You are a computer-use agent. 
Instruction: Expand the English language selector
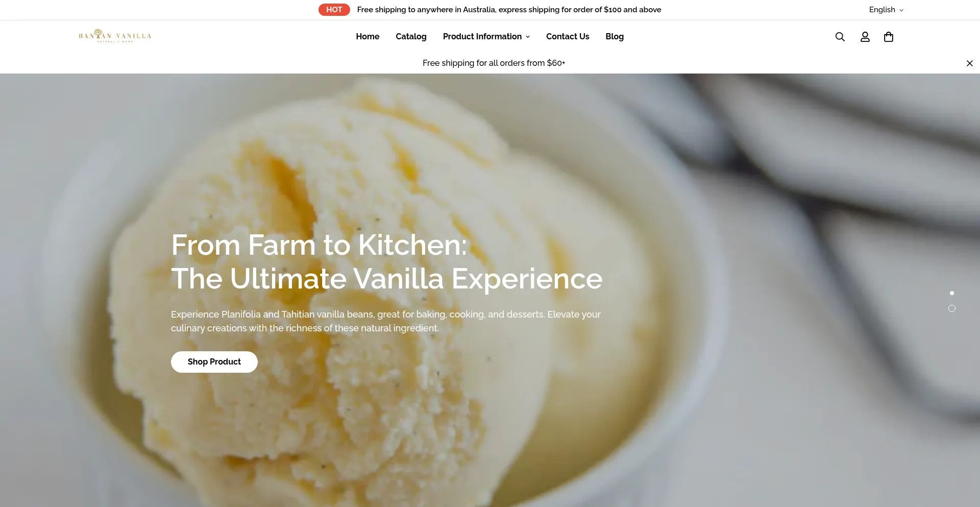pos(886,10)
